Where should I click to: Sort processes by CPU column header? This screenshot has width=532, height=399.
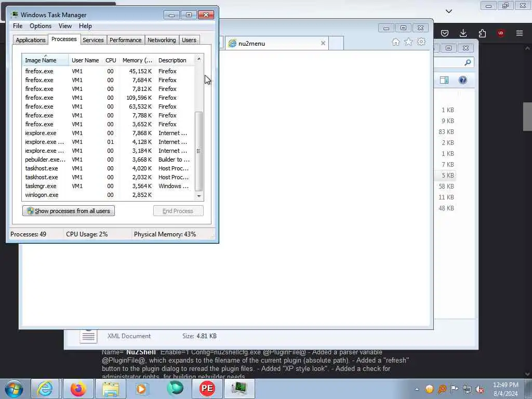[111, 60]
